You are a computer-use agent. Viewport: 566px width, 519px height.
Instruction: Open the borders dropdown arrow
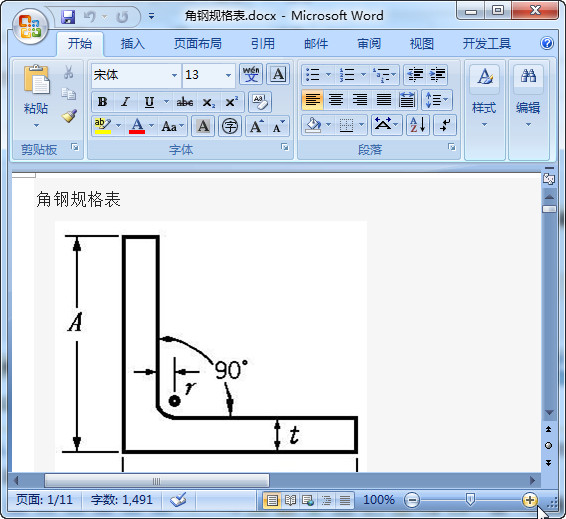(x=361, y=125)
